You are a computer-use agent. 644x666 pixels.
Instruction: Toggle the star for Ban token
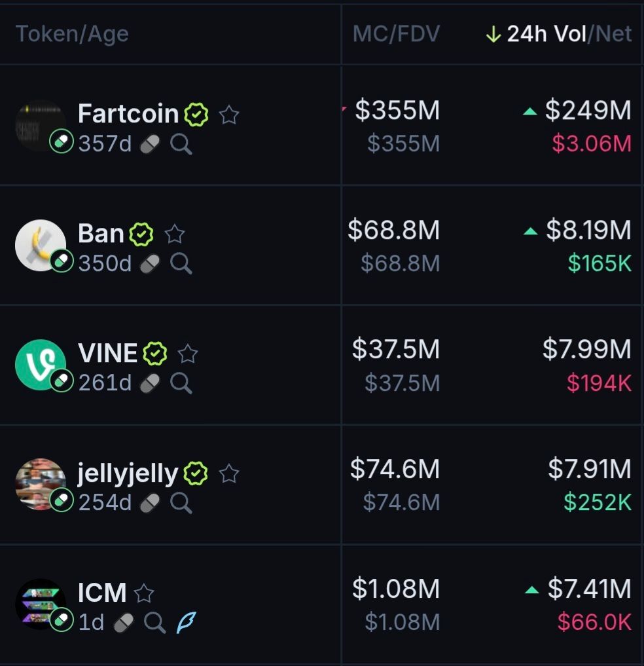pos(174,234)
